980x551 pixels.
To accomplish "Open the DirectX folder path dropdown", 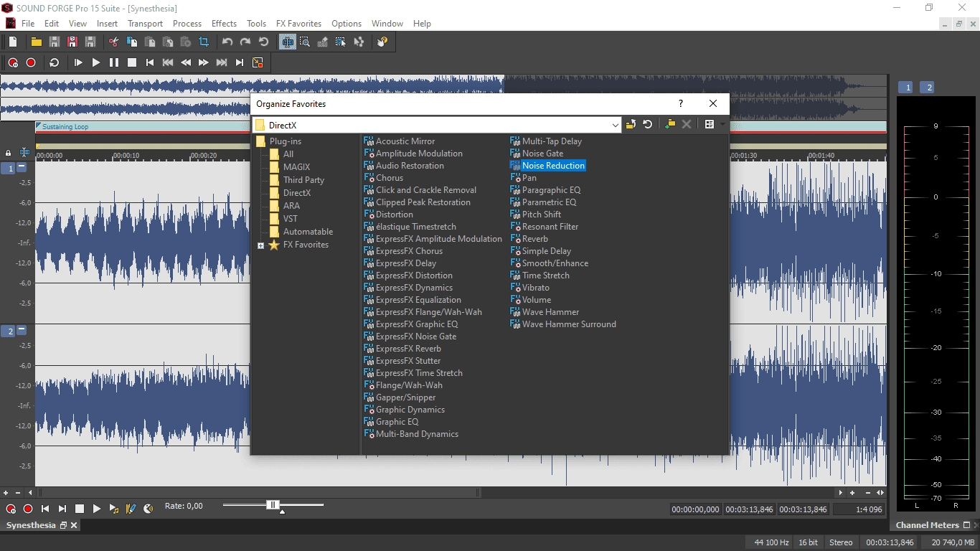I will (x=615, y=125).
